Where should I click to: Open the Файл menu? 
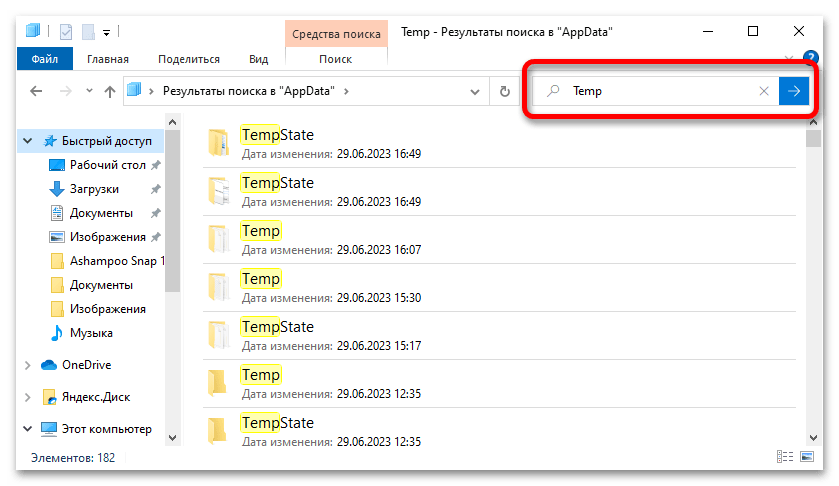(44, 59)
